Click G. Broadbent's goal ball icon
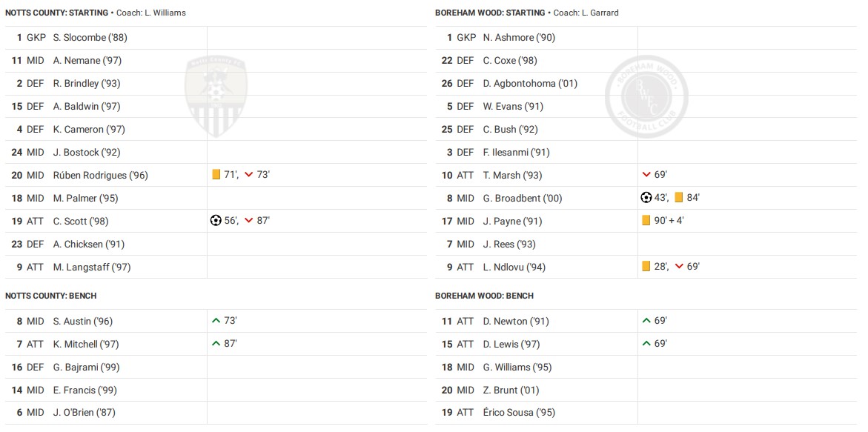868x432 pixels. pyautogui.click(x=646, y=198)
